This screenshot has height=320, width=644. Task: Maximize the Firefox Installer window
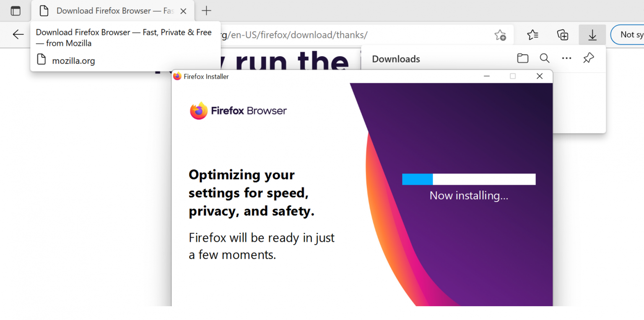tap(513, 76)
